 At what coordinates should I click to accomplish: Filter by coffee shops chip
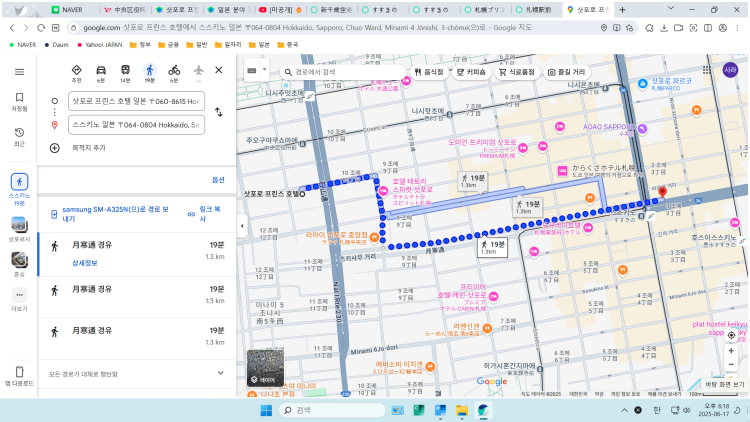pos(471,72)
